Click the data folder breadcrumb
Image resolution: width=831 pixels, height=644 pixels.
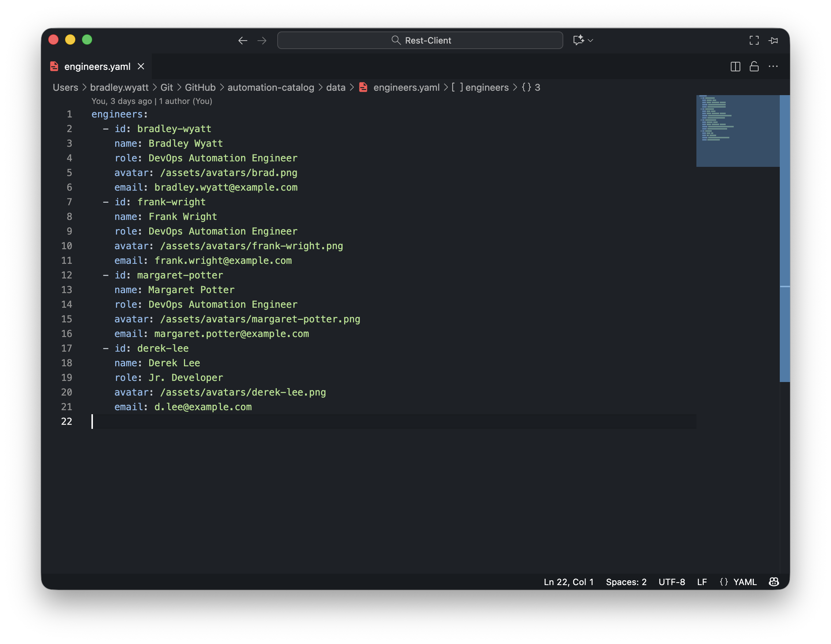click(336, 87)
